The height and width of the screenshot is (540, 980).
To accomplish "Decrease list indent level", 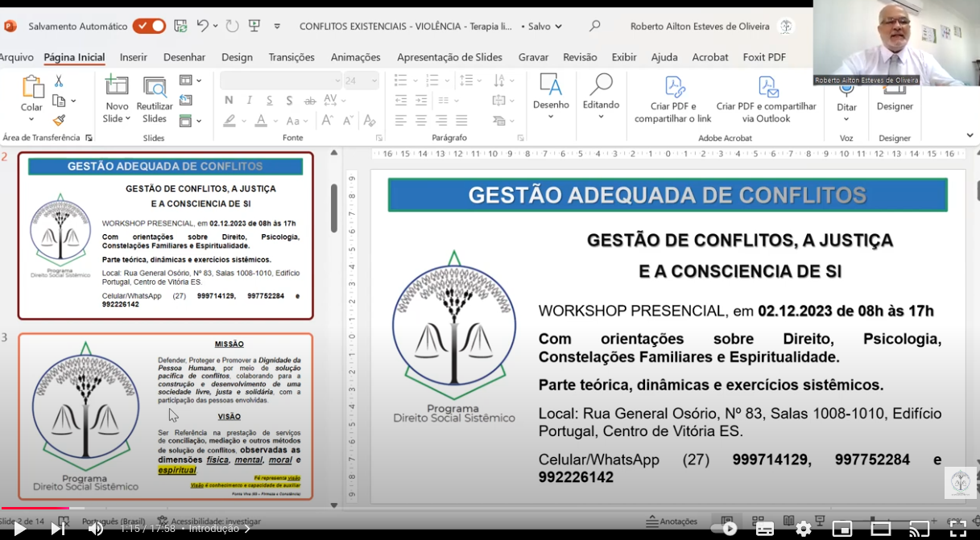I will click(401, 101).
